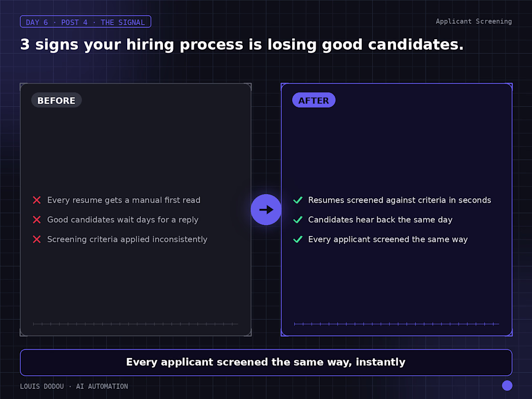This screenshot has height=399, width=532.
Task: Click the green check beside hear back same day
Action: 297,220
